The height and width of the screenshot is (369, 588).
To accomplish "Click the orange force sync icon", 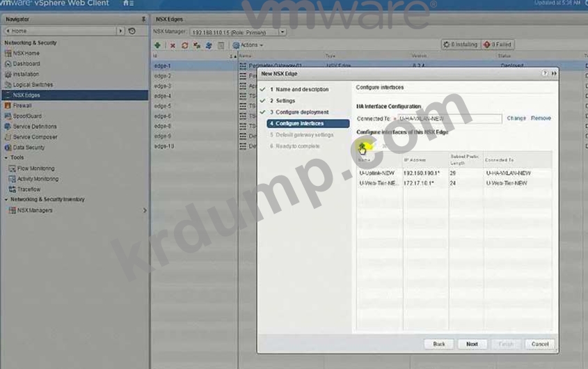I will coord(184,45).
